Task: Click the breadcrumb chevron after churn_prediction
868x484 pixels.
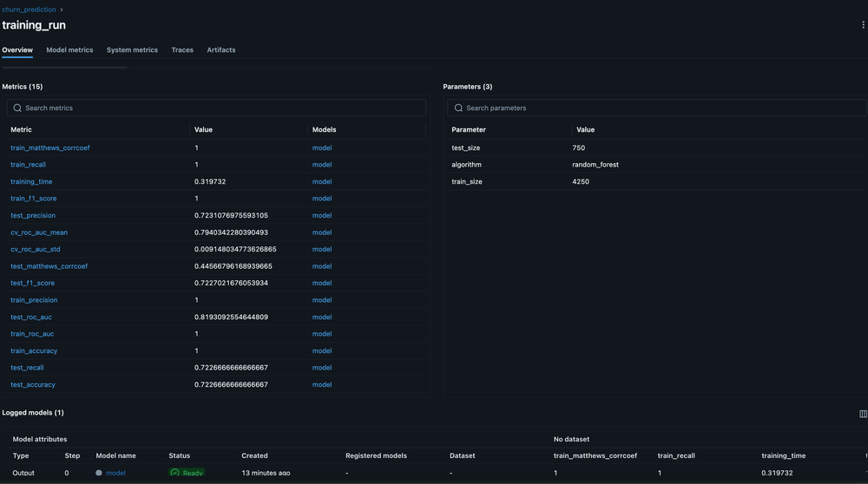Action: [62, 10]
